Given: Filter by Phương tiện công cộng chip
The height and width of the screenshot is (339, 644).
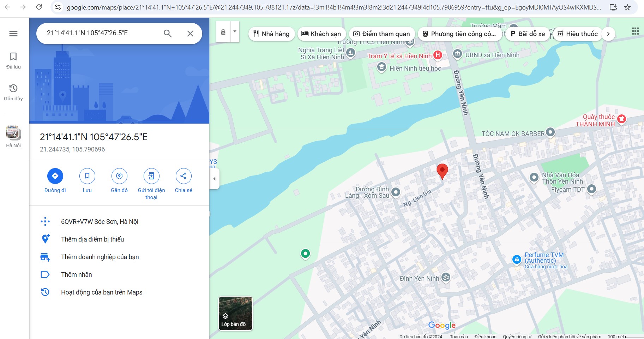Looking at the screenshot, I should click(x=459, y=34).
